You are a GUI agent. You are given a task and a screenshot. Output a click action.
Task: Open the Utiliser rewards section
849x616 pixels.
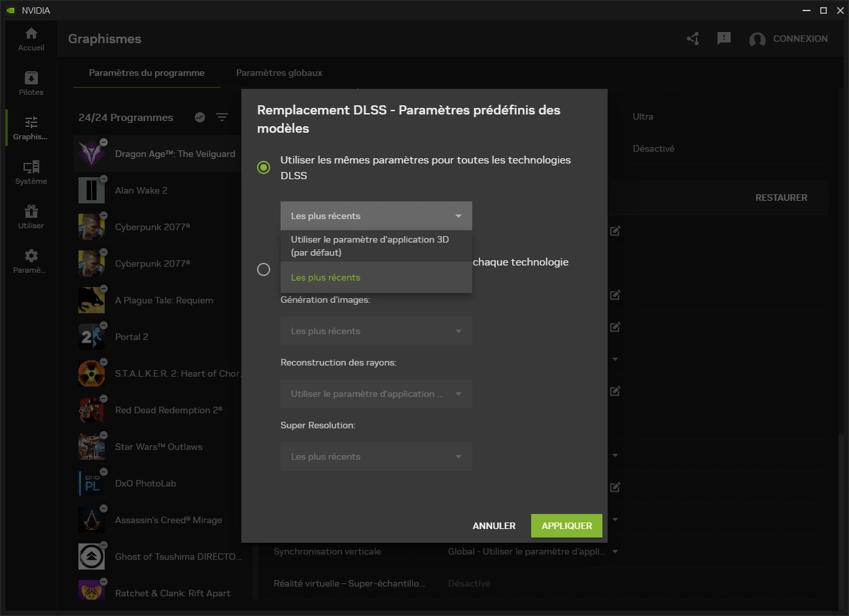(x=31, y=217)
